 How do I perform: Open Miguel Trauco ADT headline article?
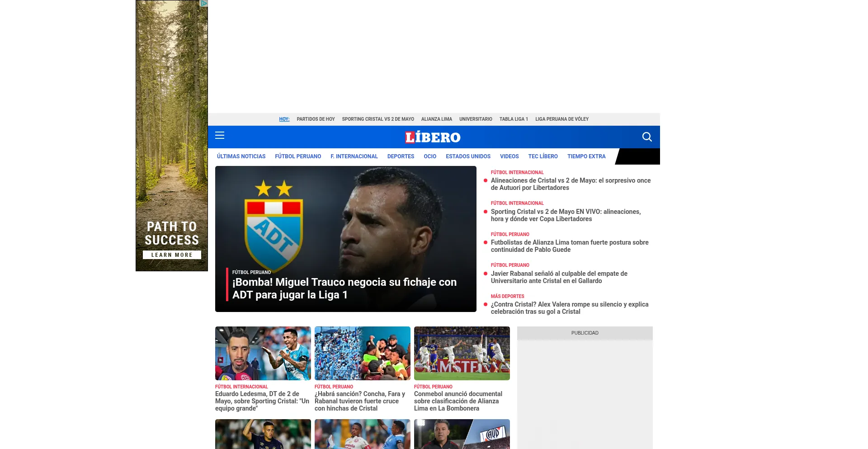pos(344,288)
